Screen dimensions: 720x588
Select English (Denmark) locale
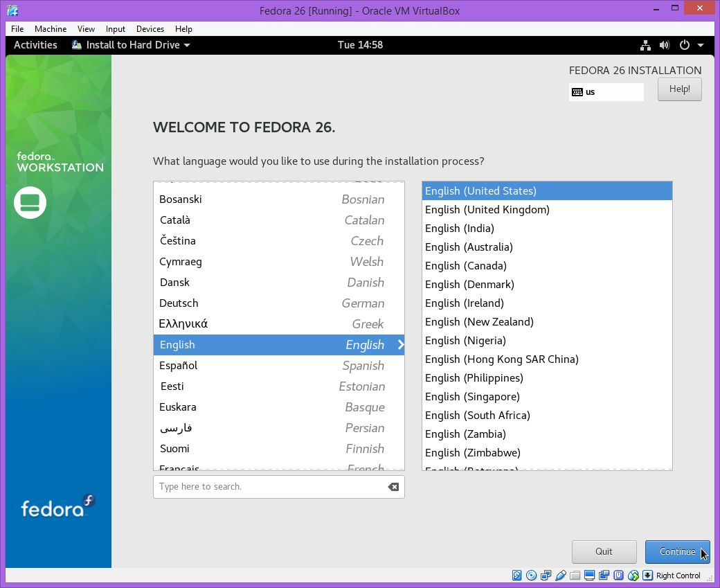click(x=547, y=285)
